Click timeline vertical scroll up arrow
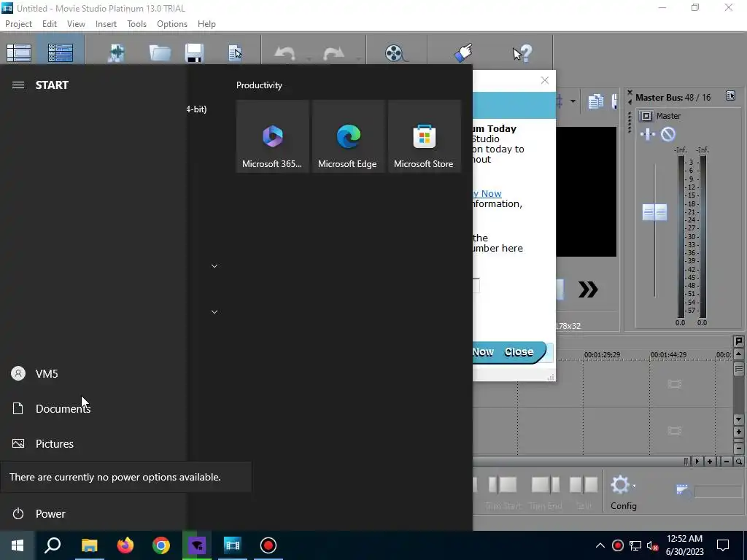 pyautogui.click(x=739, y=354)
